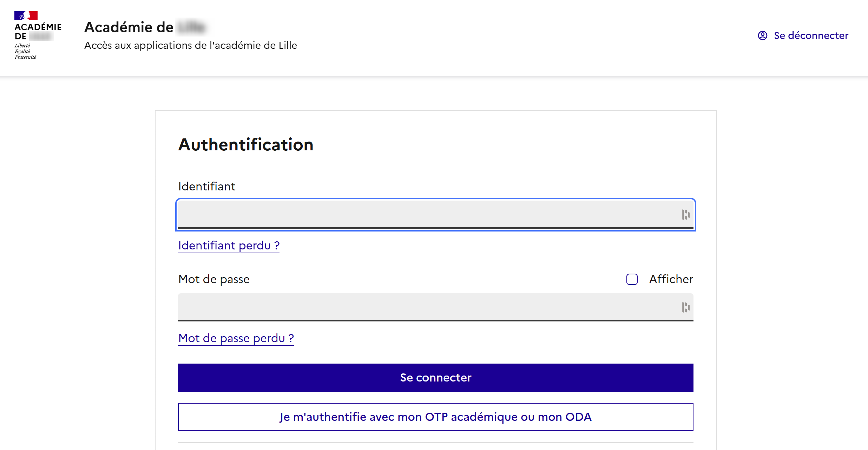The width and height of the screenshot is (868, 450).
Task: Click "Je m'authentifie avec mon OTP académique ou mon ODA"
Action: [435, 417]
